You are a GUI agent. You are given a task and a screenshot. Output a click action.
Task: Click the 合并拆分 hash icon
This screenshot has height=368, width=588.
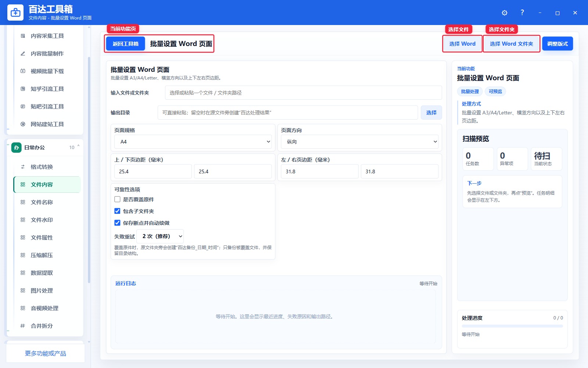point(23,326)
